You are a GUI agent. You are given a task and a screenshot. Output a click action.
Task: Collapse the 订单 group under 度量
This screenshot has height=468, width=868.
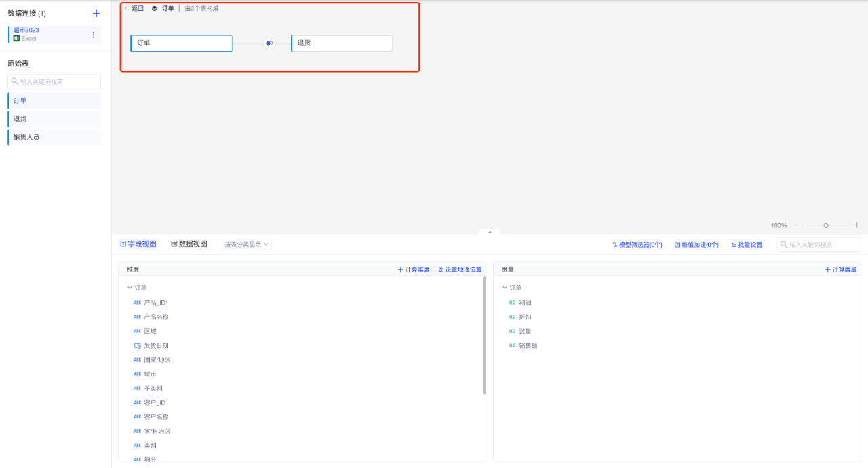[505, 288]
